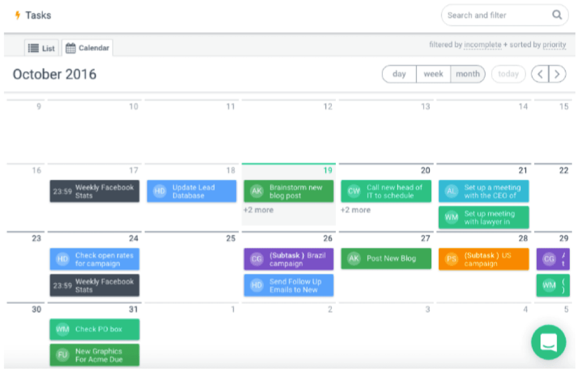Click the AL avatar on CEO meeting
Image resolution: width=588 pixels, height=373 pixels.
[451, 191]
